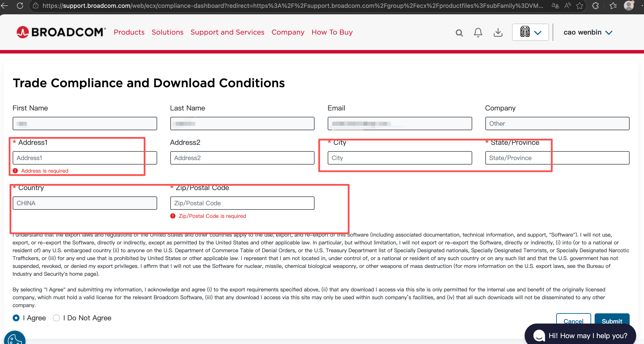Open the How To Buy menu
This screenshot has height=344, width=644.
click(x=332, y=32)
